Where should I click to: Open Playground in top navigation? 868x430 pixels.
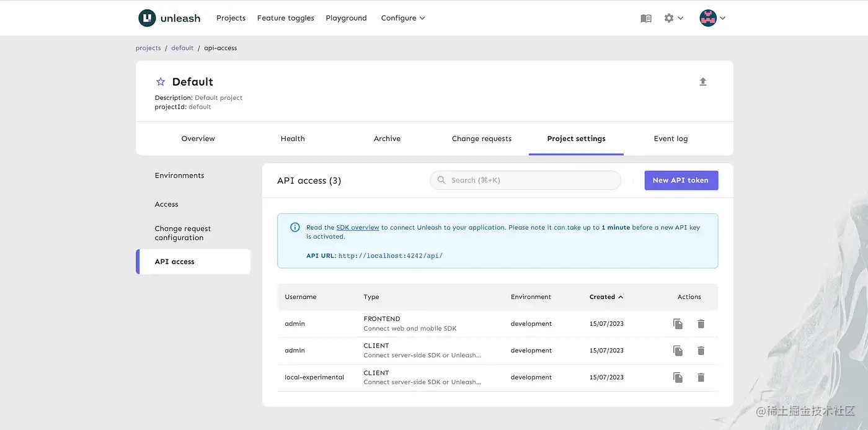(346, 18)
